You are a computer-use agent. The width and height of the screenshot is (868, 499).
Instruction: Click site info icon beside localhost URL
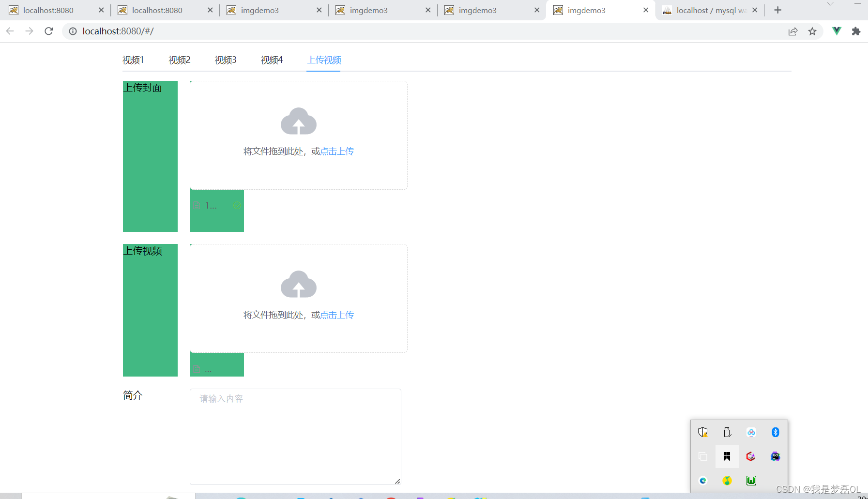click(73, 31)
